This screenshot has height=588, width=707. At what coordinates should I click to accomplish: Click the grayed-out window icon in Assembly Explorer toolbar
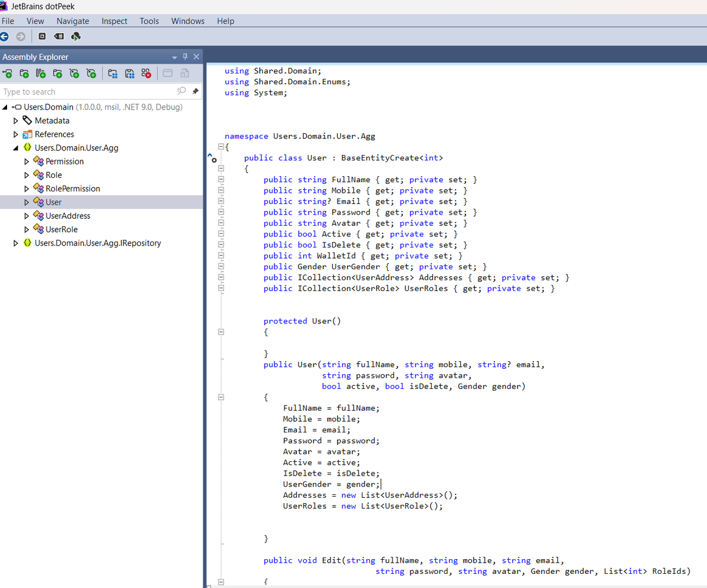tap(167, 74)
